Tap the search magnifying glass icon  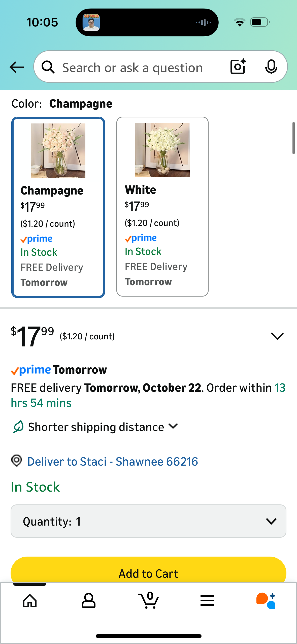pyautogui.click(x=48, y=67)
